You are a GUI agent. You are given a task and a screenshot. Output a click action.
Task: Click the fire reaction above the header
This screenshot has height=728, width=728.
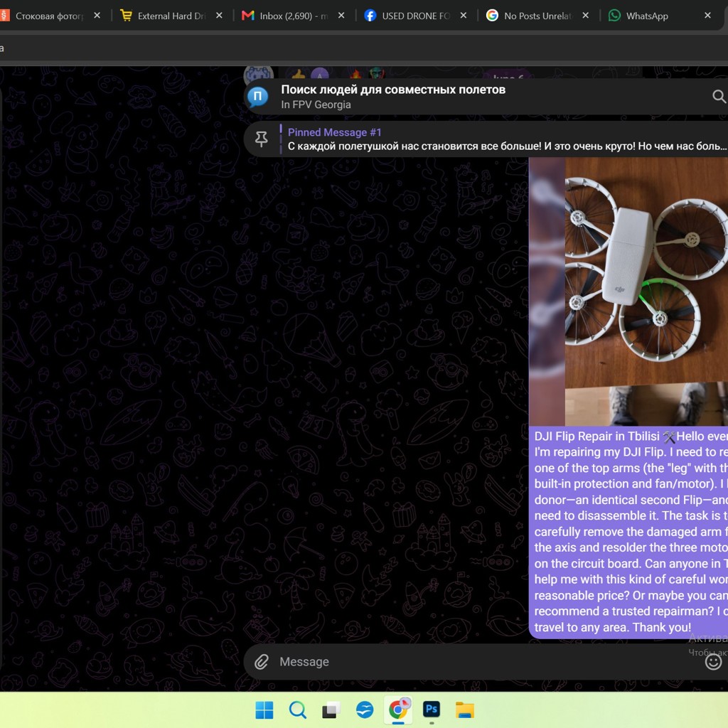pyautogui.click(x=356, y=75)
